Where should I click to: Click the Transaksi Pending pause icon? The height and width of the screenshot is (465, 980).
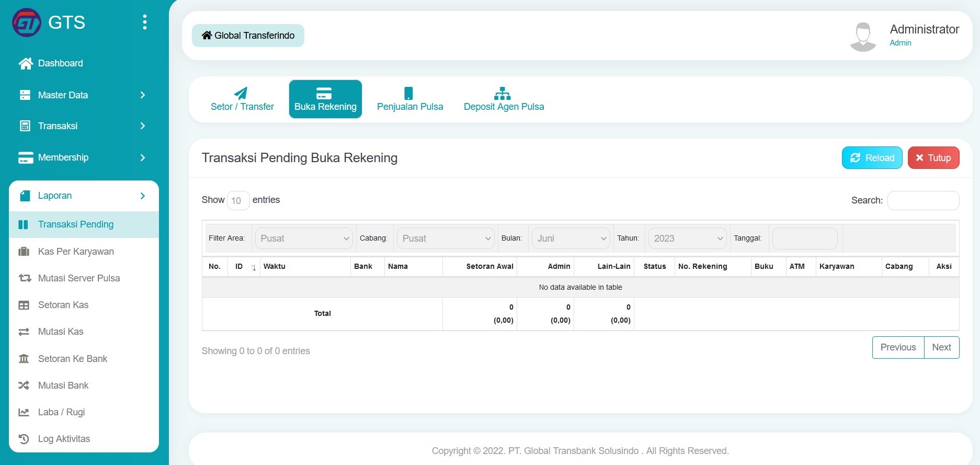(x=24, y=224)
